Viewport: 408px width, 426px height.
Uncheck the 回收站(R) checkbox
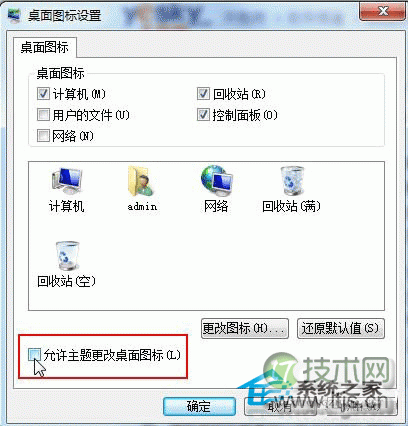tap(203, 94)
